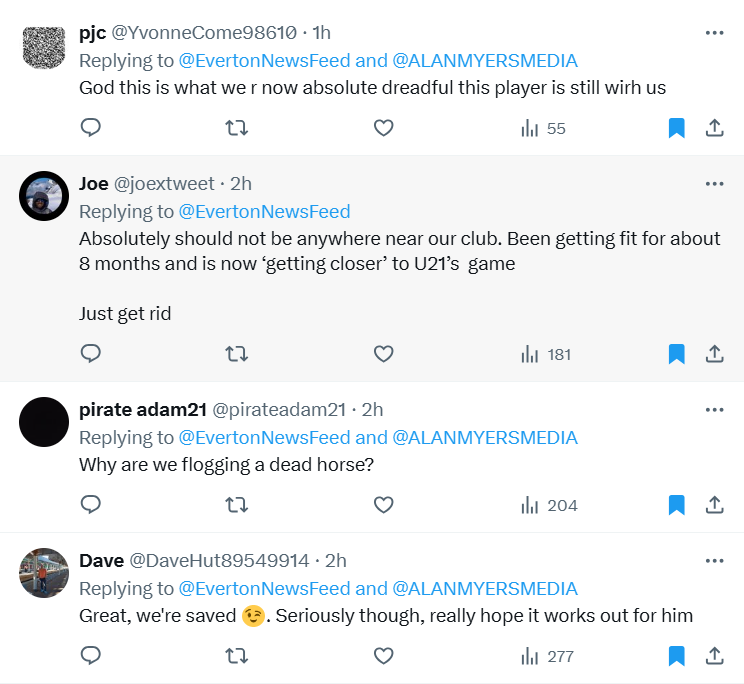This screenshot has width=744, height=684.
Task: Share pjc's tweet
Action: tap(715, 128)
